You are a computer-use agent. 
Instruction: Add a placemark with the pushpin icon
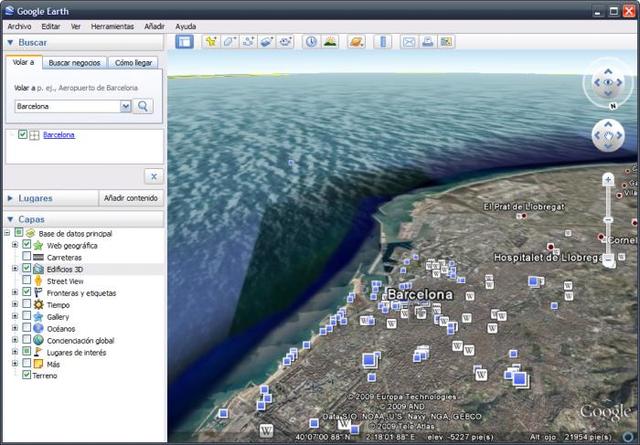pyautogui.click(x=211, y=42)
